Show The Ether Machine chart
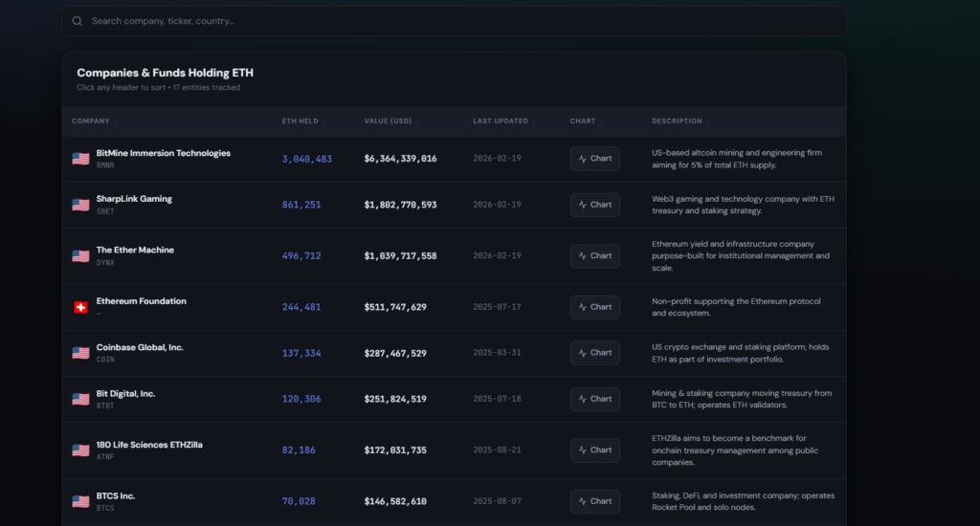 click(594, 255)
